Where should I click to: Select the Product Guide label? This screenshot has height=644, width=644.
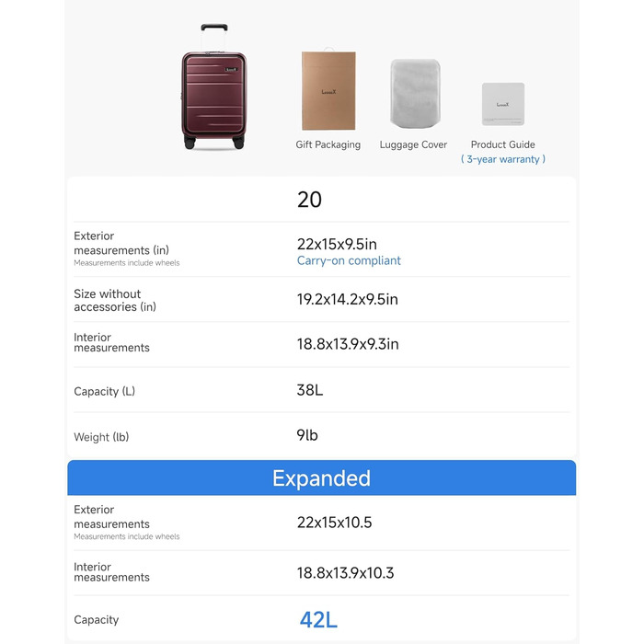pyautogui.click(x=502, y=144)
